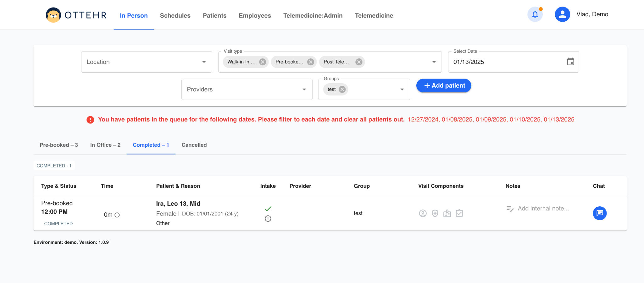The image size is (644, 283).
Task: Remove the test group chip
Action: pos(342,90)
